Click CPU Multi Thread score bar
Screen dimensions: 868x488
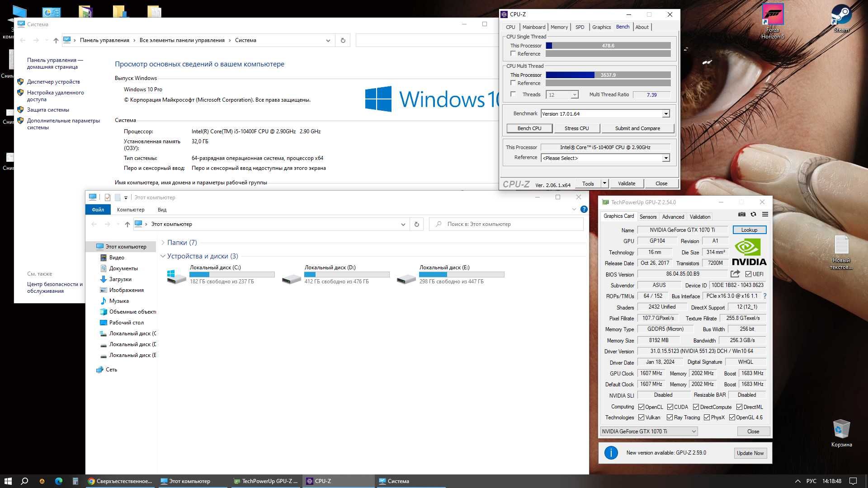click(x=608, y=75)
